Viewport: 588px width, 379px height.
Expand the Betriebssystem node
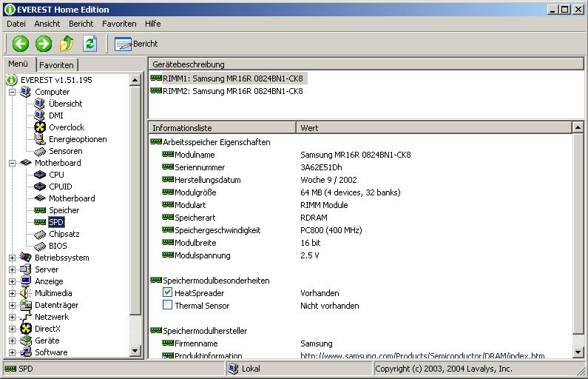click(x=12, y=258)
